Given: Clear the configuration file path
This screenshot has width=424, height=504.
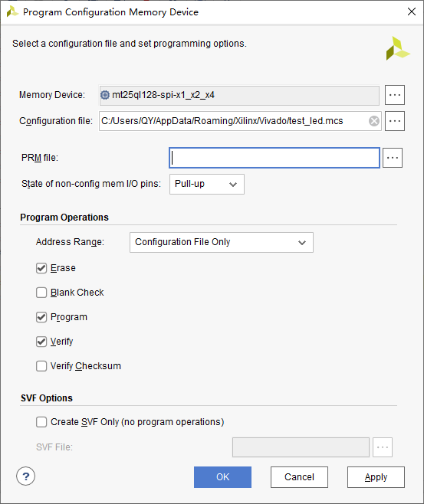Looking at the screenshot, I should (374, 121).
